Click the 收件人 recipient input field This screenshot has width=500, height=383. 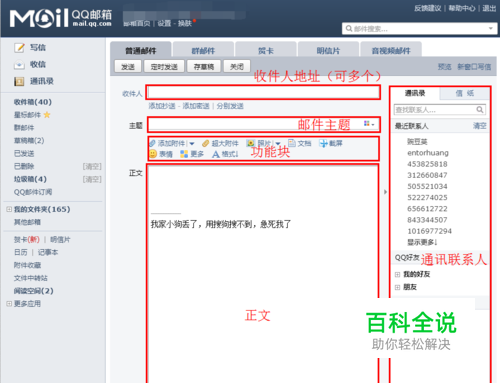coord(264,92)
